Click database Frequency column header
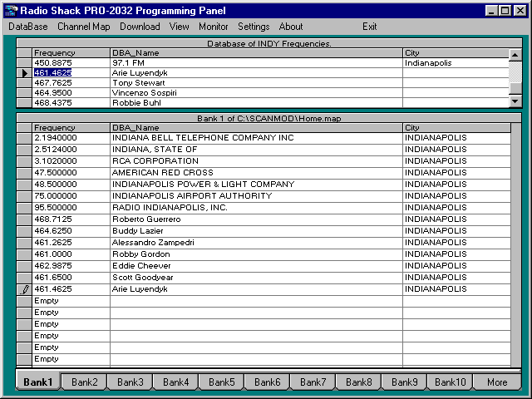Image resolution: width=532 pixels, height=399 pixels. tap(71, 53)
